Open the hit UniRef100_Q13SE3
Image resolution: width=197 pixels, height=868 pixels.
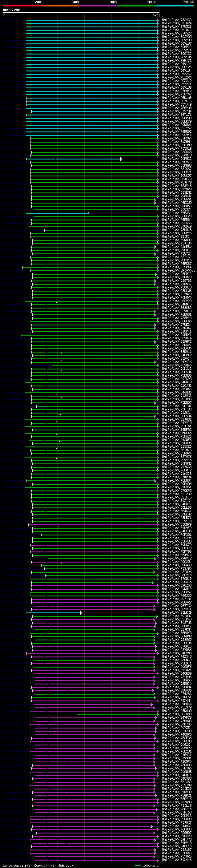click(x=177, y=447)
